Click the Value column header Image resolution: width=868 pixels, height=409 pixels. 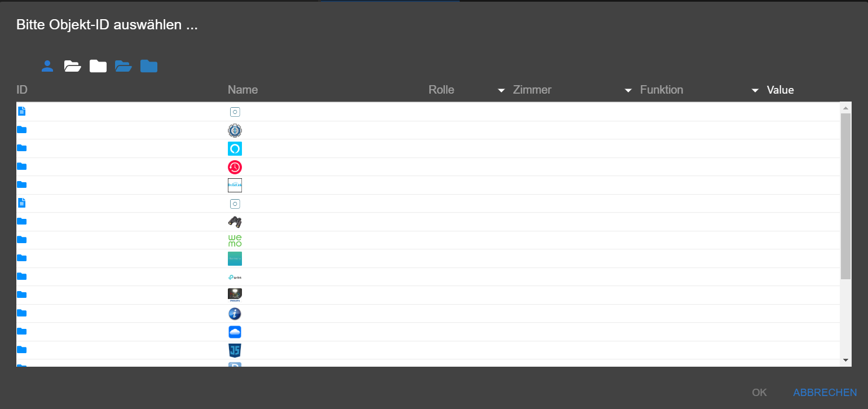coord(780,90)
